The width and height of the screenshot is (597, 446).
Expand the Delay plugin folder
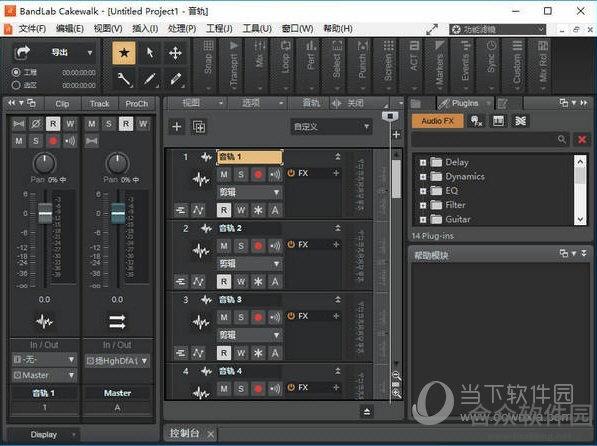tap(423, 163)
